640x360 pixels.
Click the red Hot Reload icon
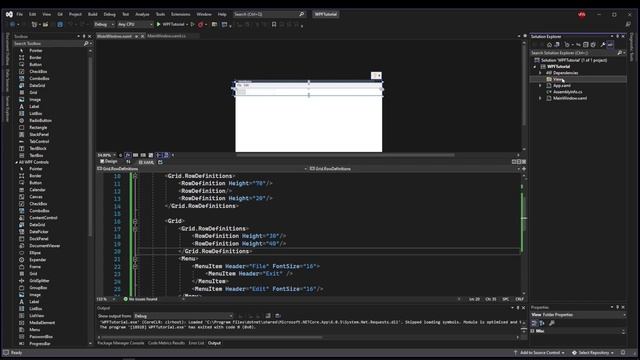click(200, 24)
